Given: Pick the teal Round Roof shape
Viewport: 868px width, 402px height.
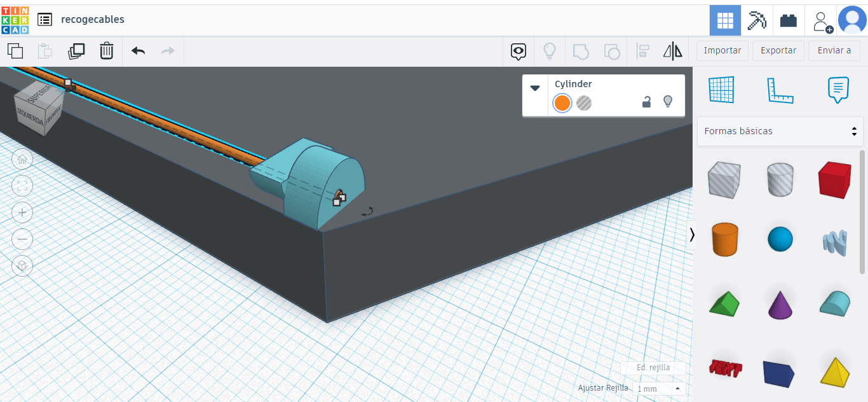Looking at the screenshot, I should 835,303.
